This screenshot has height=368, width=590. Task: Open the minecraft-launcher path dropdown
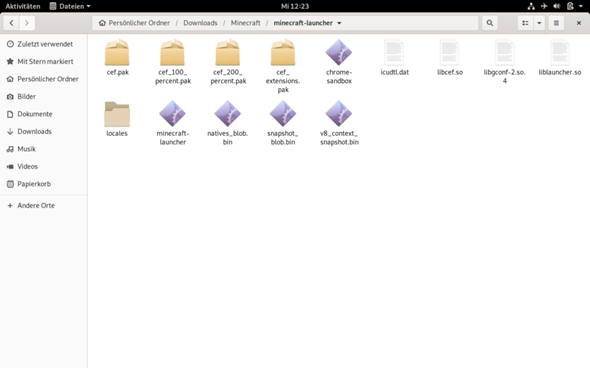(339, 23)
